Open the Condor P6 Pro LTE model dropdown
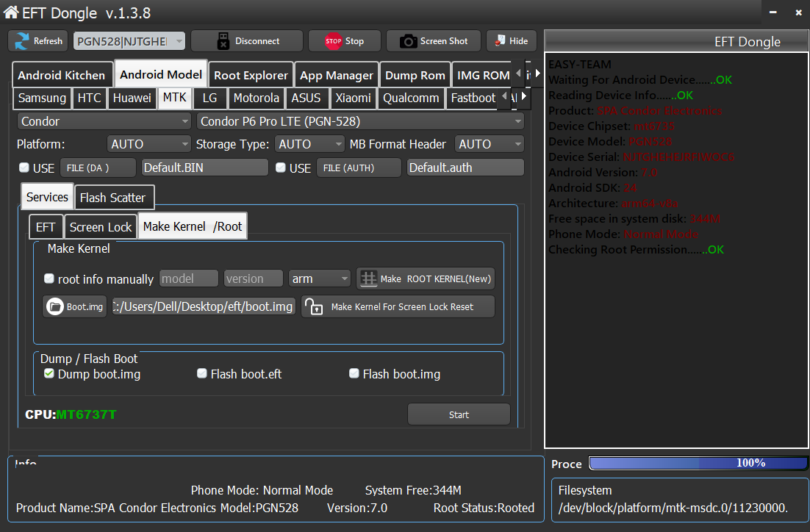 360,121
